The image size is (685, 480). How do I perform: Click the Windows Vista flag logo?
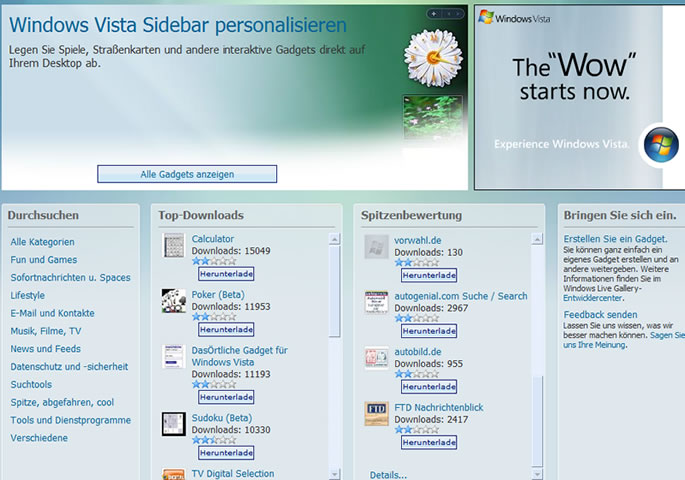[486, 17]
